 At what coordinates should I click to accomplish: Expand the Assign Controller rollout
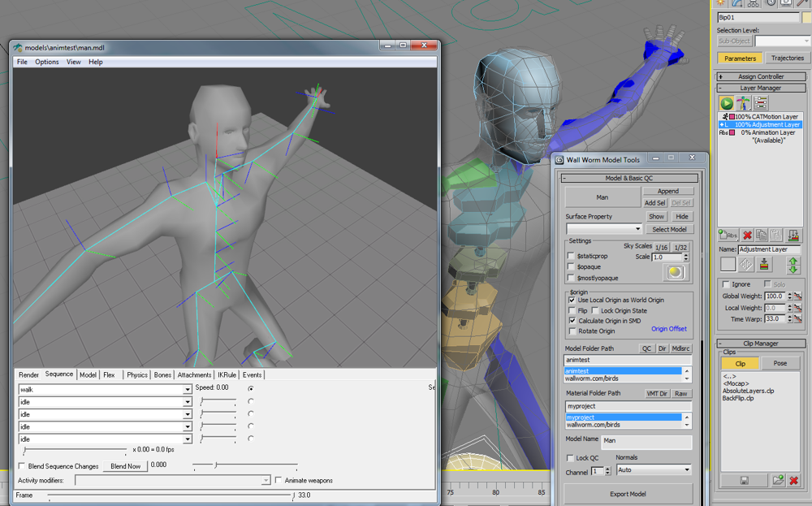coord(761,76)
